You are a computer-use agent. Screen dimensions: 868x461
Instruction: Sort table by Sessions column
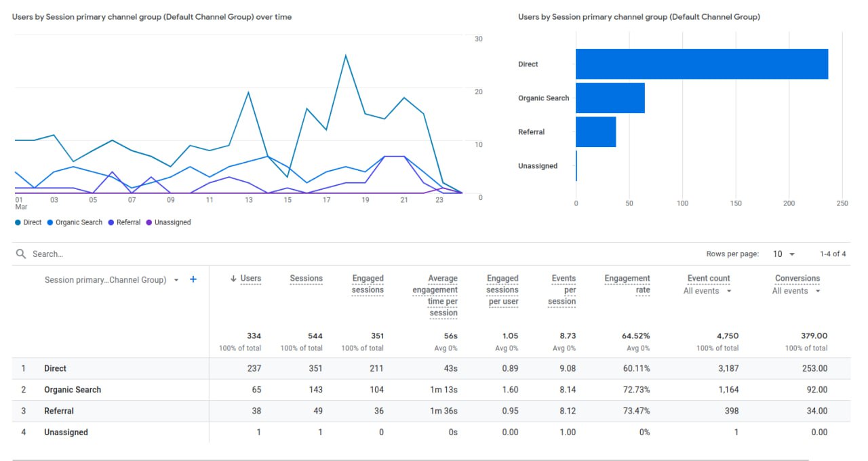coord(306,279)
